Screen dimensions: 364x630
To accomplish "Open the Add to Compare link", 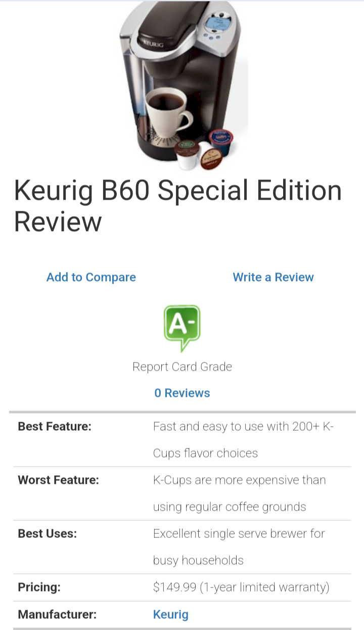I will click(91, 277).
